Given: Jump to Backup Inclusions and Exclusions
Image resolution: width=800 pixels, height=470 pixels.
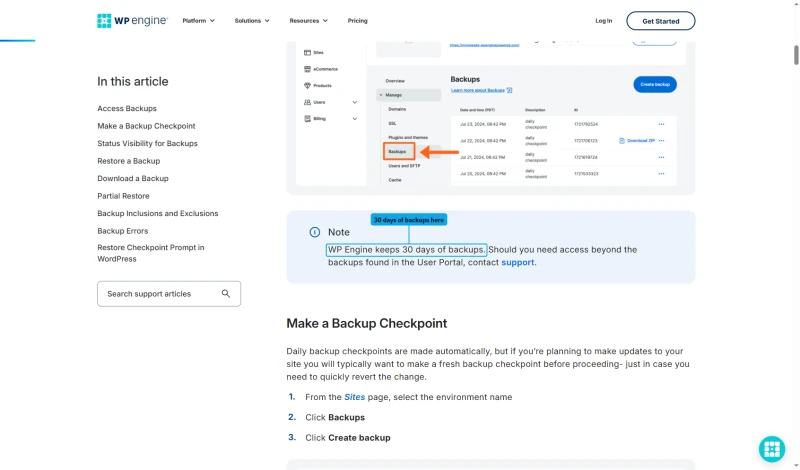Looking at the screenshot, I should click(158, 213).
